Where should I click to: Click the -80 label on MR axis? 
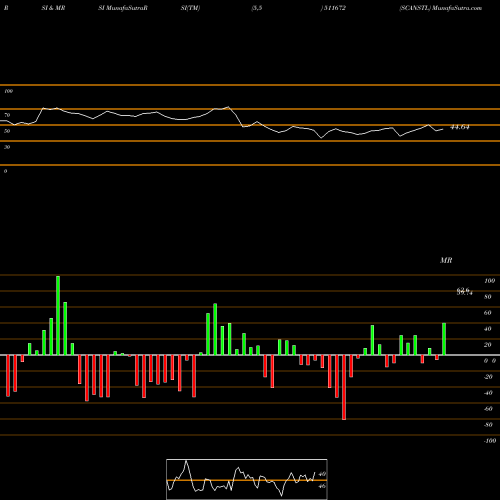pyautogui.click(x=488, y=425)
